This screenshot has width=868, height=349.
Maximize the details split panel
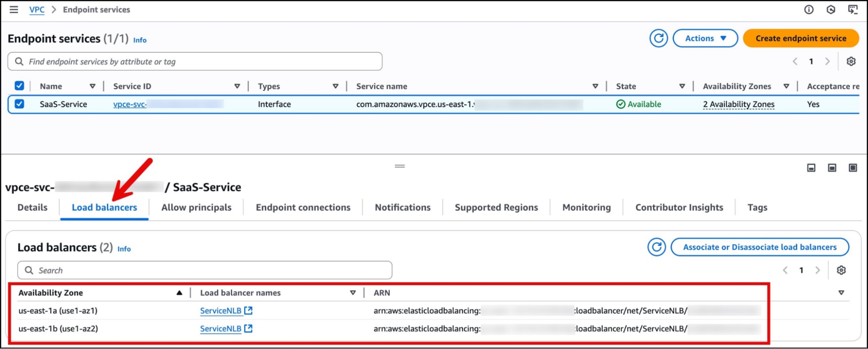point(853,168)
